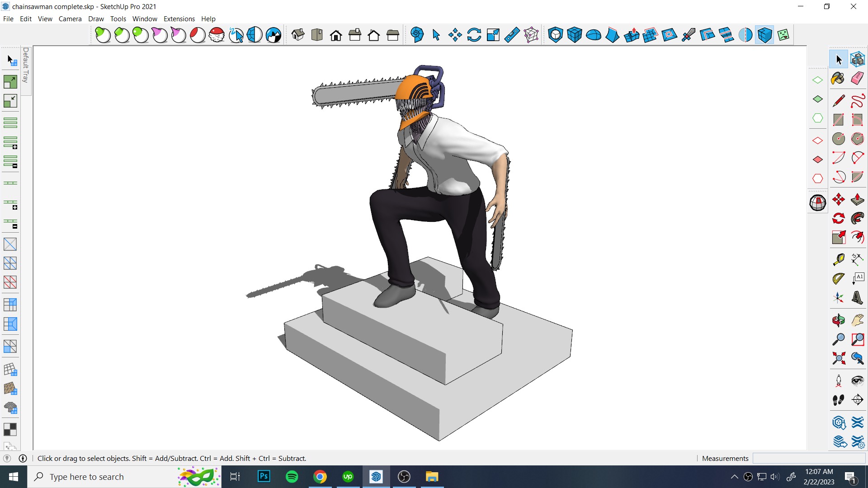Select the Walk footprints tool
868x488 pixels.
coord(838,400)
